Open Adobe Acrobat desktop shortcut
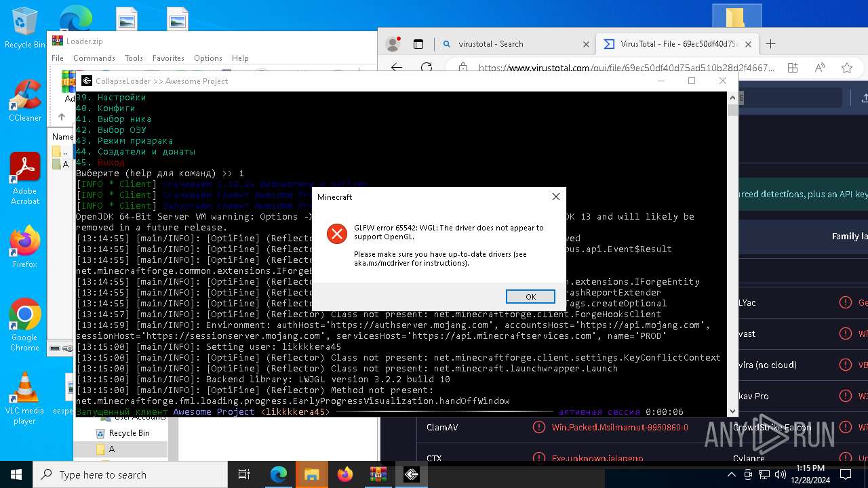Image resolution: width=868 pixels, height=488 pixels. [x=25, y=179]
